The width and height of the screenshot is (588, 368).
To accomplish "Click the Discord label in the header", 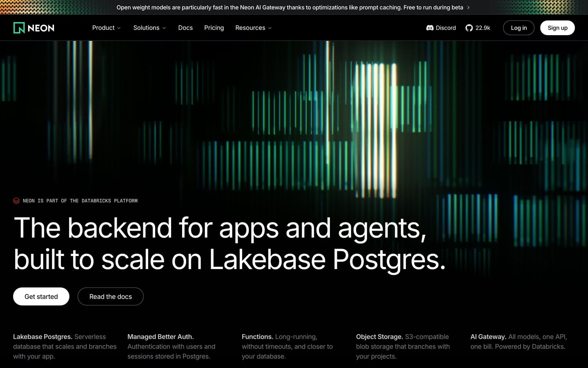I will [x=446, y=28].
